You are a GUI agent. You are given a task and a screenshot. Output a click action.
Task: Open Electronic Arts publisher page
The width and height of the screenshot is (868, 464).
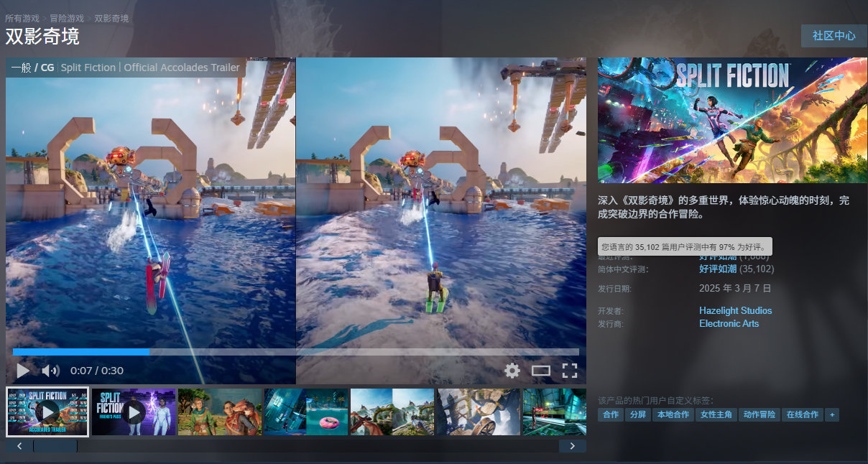[x=729, y=323]
